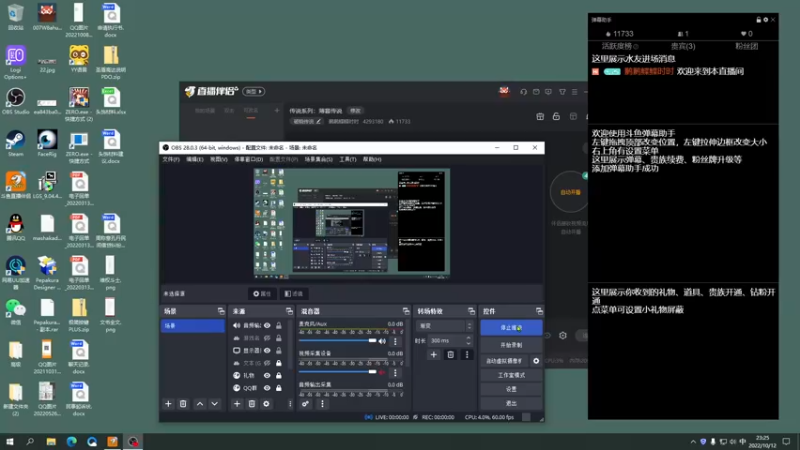Click the Start Recording button
Screen dimensions: 800x450
[511, 345]
